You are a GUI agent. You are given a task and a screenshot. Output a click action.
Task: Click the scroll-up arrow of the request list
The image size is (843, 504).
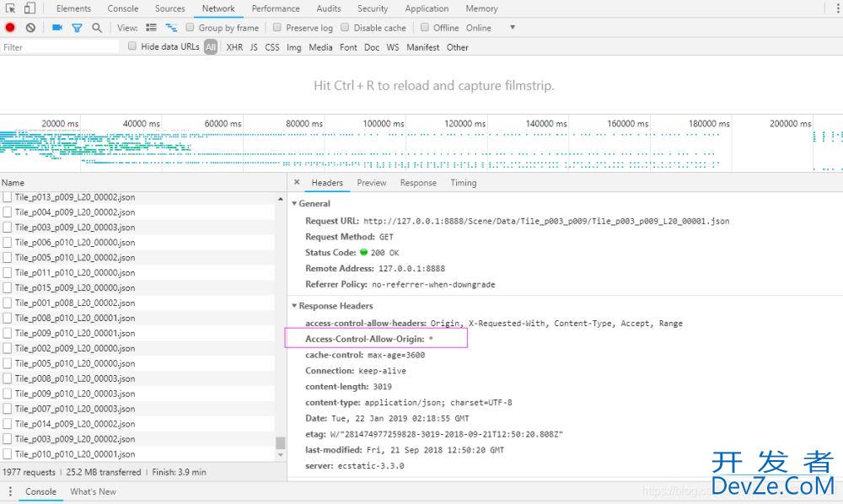[280, 199]
